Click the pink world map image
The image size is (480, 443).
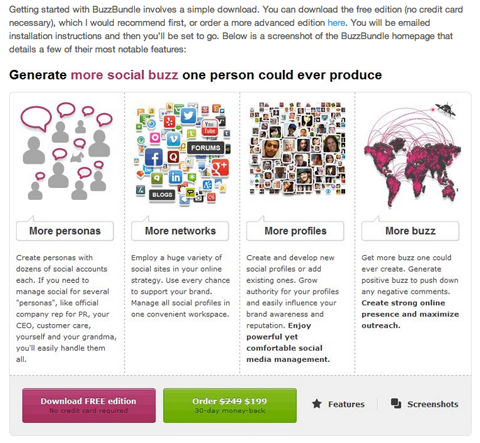413,155
